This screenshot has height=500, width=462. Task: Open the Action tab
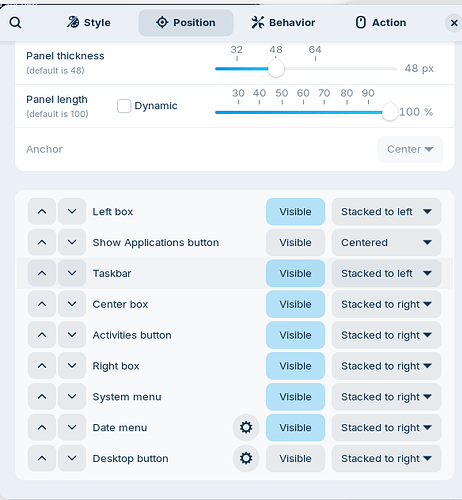click(381, 23)
